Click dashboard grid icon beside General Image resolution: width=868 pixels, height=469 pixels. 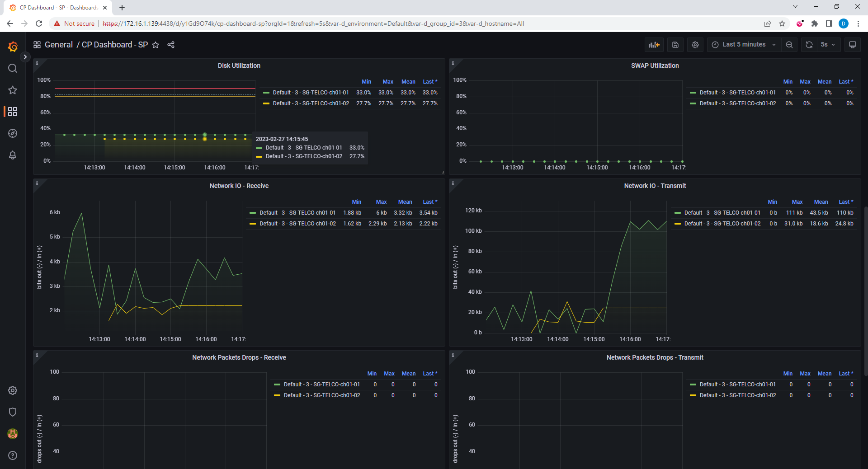pos(37,45)
